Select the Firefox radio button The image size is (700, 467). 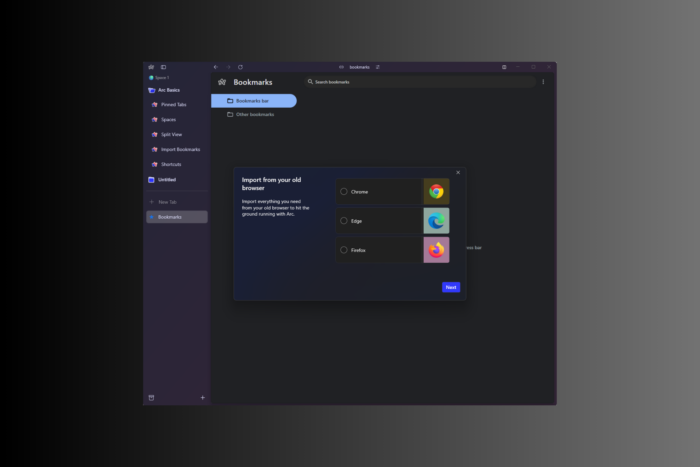pos(344,250)
